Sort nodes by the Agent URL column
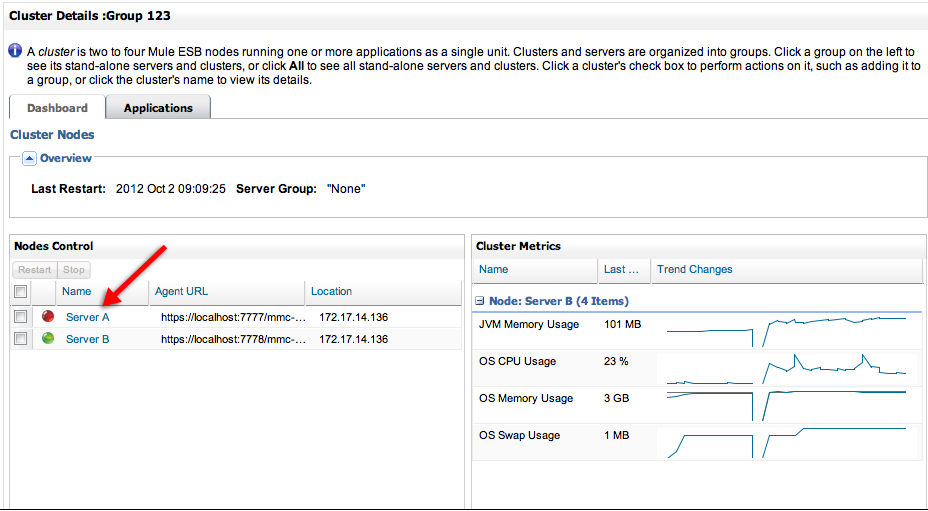 [181, 292]
